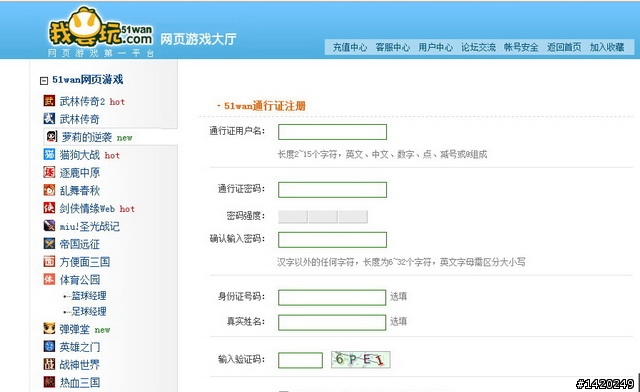Focus the 确认输入密码 input field
The height and width of the screenshot is (392, 640).
[332, 240]
